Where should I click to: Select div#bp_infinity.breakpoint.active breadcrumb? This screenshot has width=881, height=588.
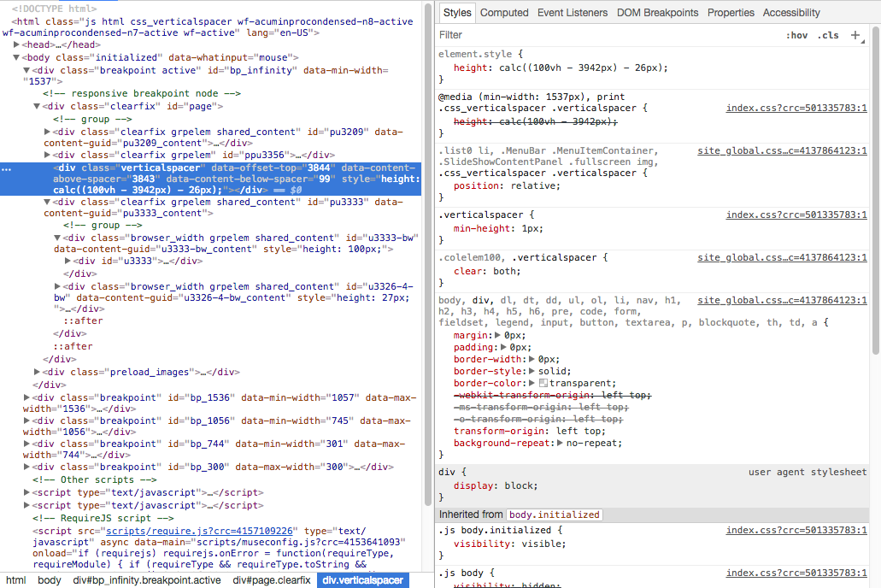(x=147, y=580)
